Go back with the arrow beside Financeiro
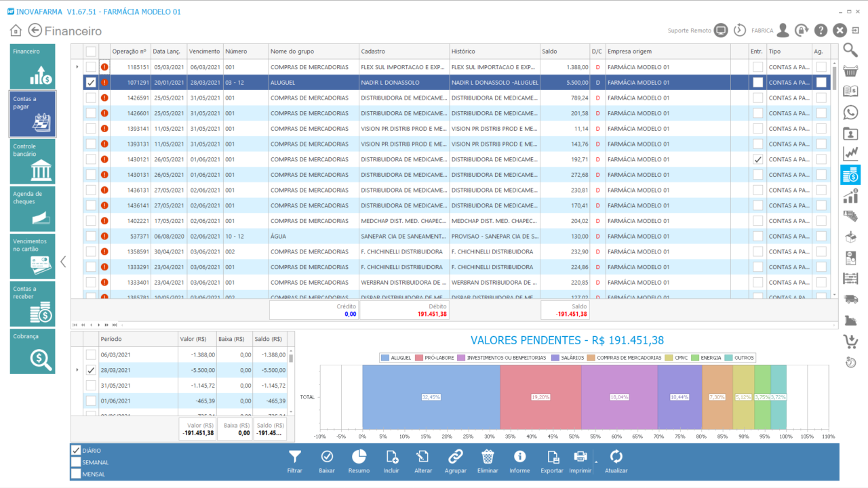Viewport: 868px width, 488px height. pos(35,30)
